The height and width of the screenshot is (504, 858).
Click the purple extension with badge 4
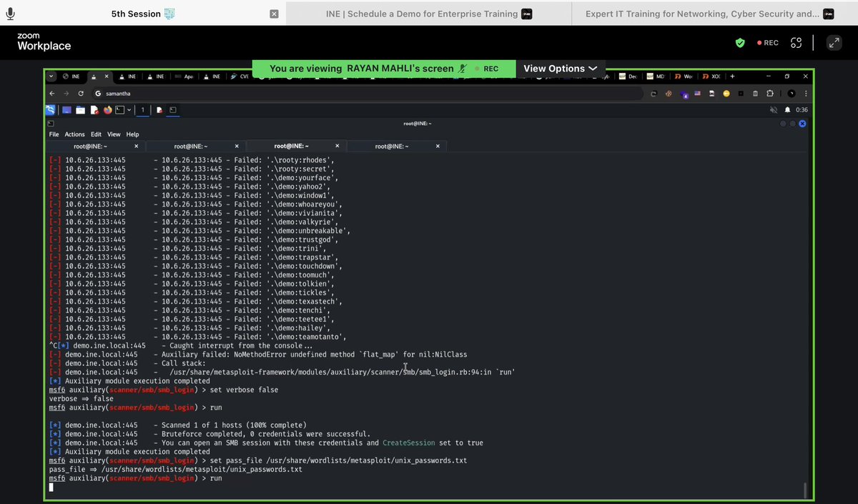(683, 94)
